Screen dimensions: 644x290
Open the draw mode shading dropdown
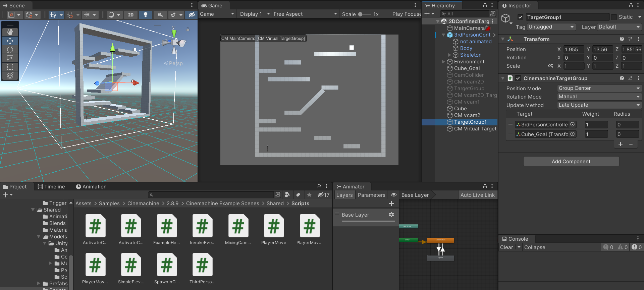pos(114,15)
